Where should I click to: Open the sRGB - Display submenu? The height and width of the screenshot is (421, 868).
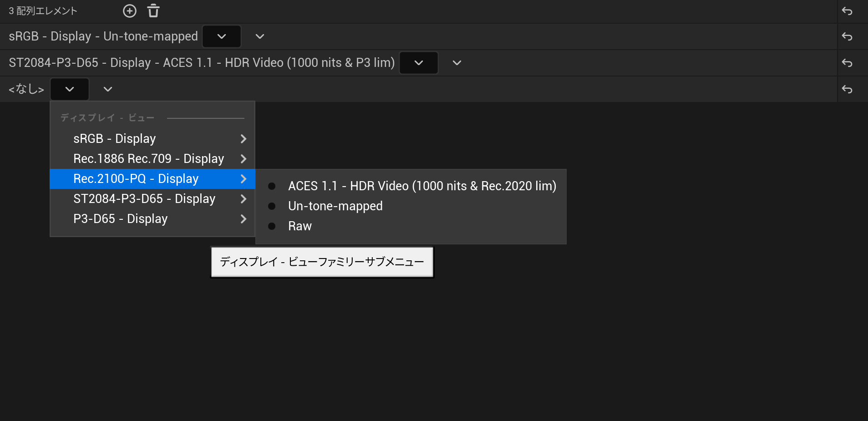tap(152, 139)
